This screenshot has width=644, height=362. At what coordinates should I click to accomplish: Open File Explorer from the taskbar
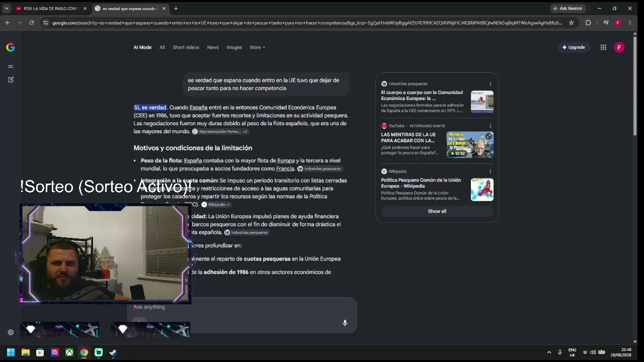[x=26, y=352]
